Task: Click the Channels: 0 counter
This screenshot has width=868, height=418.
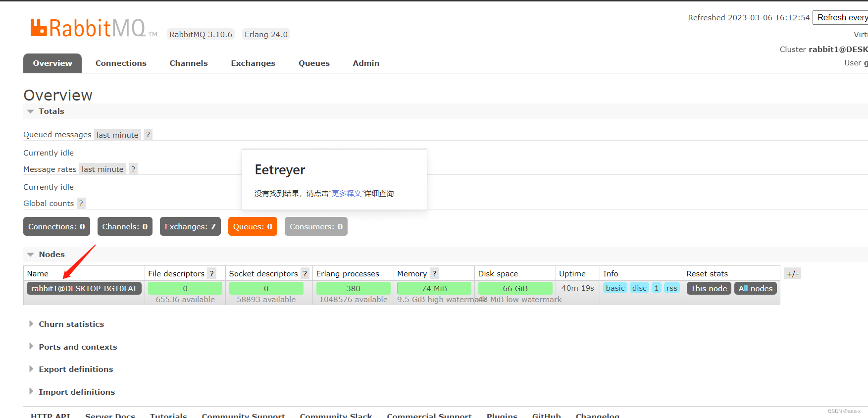Action: click(125, 226)
